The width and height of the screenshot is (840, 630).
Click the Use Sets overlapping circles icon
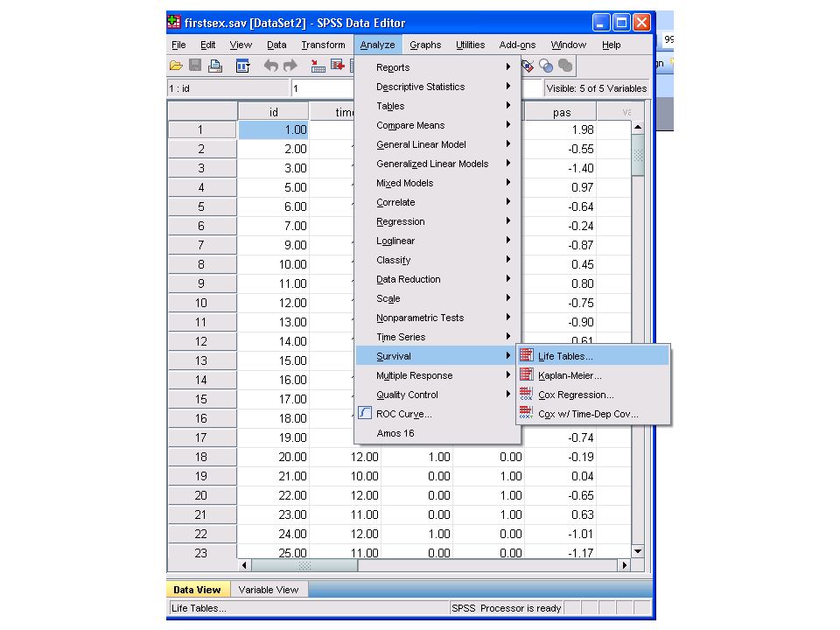[546, 66]
